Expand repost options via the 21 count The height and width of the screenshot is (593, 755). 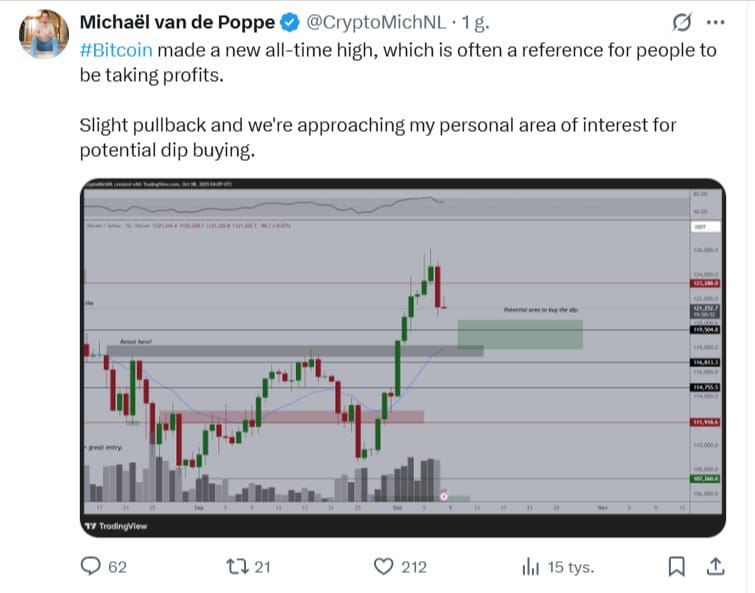(x=262, y=567)
